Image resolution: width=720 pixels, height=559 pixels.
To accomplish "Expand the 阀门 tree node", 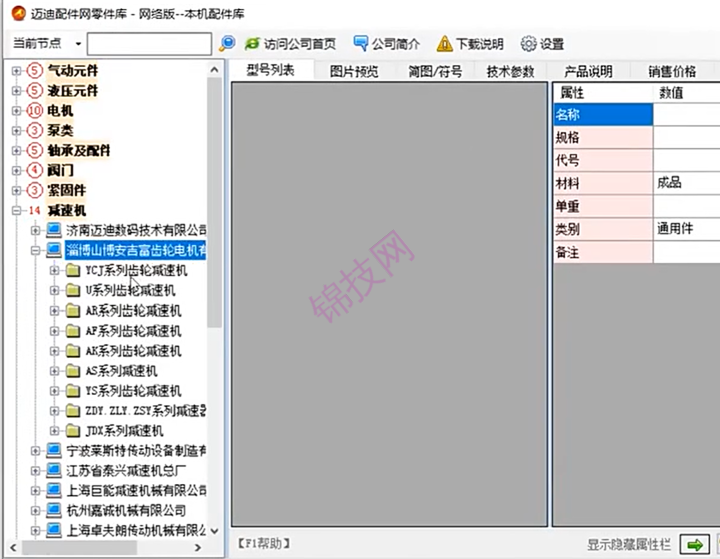I will click(x=17, y=170).
